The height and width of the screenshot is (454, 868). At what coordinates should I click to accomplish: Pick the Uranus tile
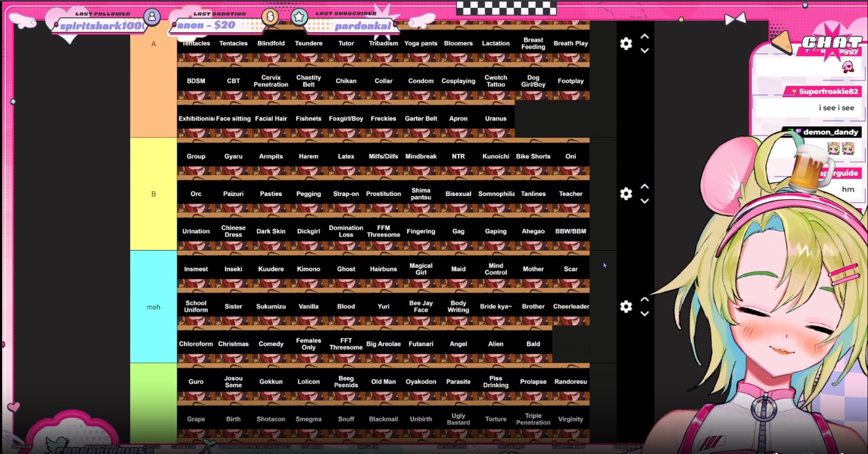pos(496,119)
